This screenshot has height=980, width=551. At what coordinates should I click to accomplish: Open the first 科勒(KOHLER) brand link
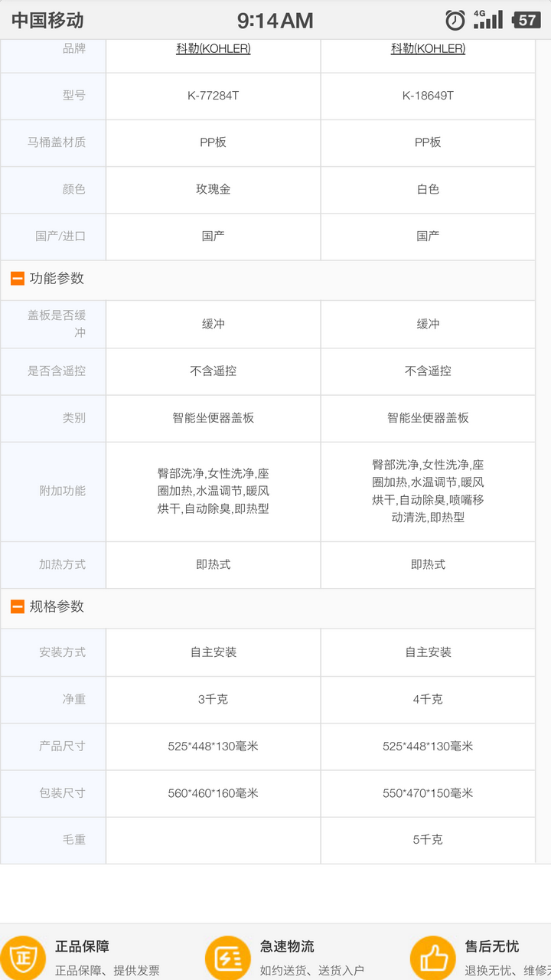tap(214, 49)
